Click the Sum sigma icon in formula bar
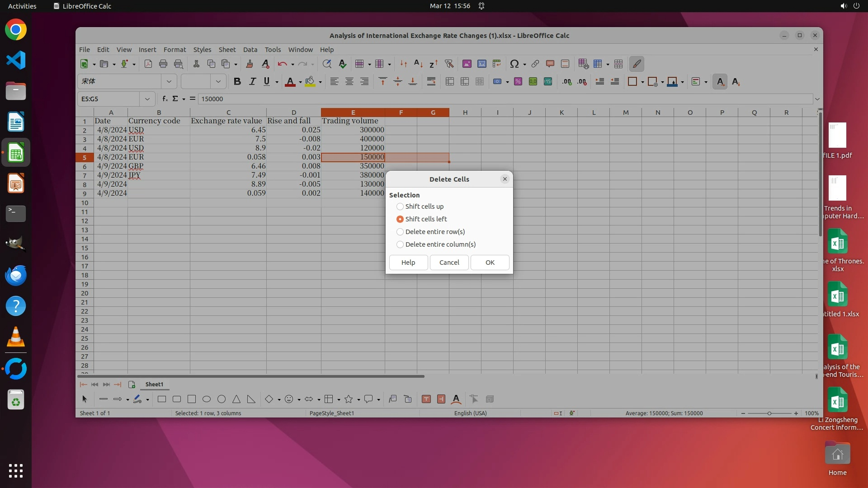Image resolution: width=868 pixels, height=488 pixels. 175,99
